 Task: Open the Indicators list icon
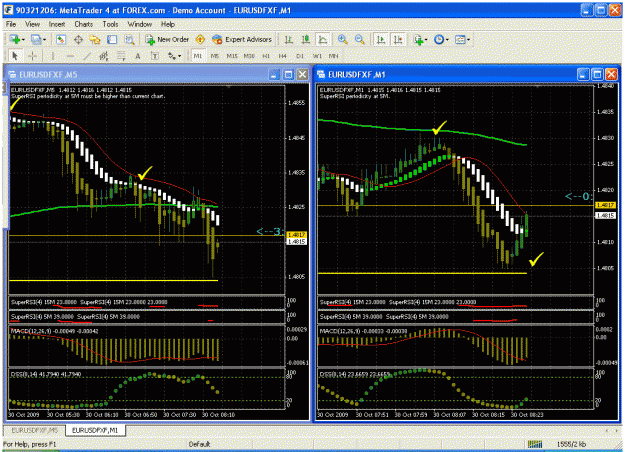(418, 39)
